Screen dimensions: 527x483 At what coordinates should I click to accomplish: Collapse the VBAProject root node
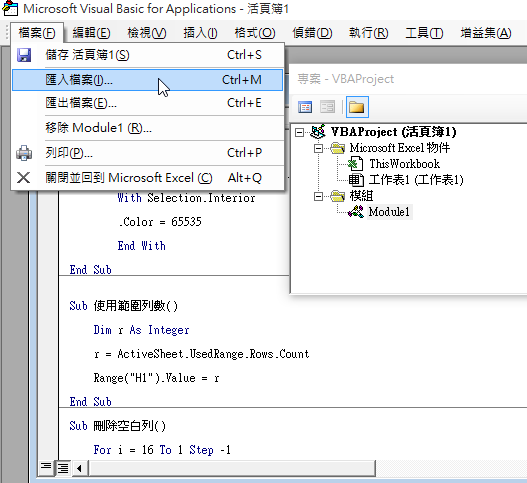pos(299,132)
